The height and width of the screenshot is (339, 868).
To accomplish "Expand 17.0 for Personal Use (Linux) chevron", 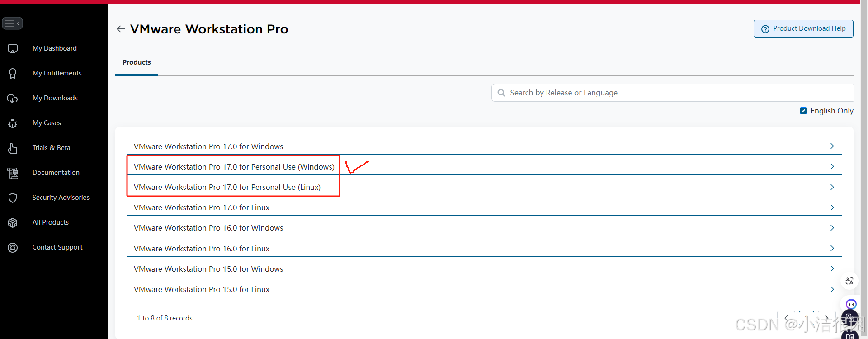I will [x=832, y=187].
